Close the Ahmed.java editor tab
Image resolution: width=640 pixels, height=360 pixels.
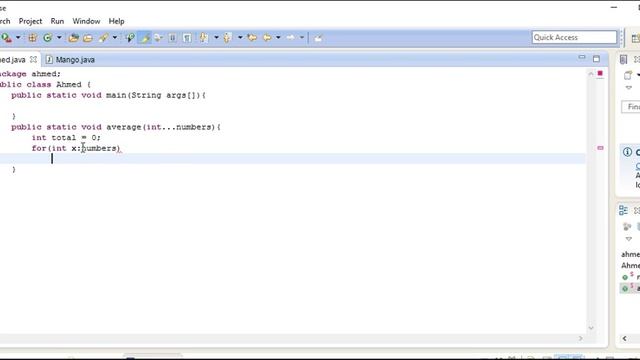click(x=33, y=59)
